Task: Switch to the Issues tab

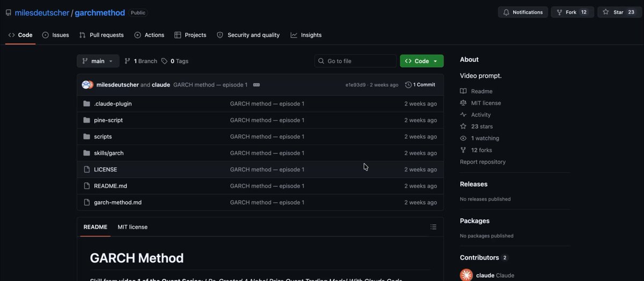Action: 55,35
